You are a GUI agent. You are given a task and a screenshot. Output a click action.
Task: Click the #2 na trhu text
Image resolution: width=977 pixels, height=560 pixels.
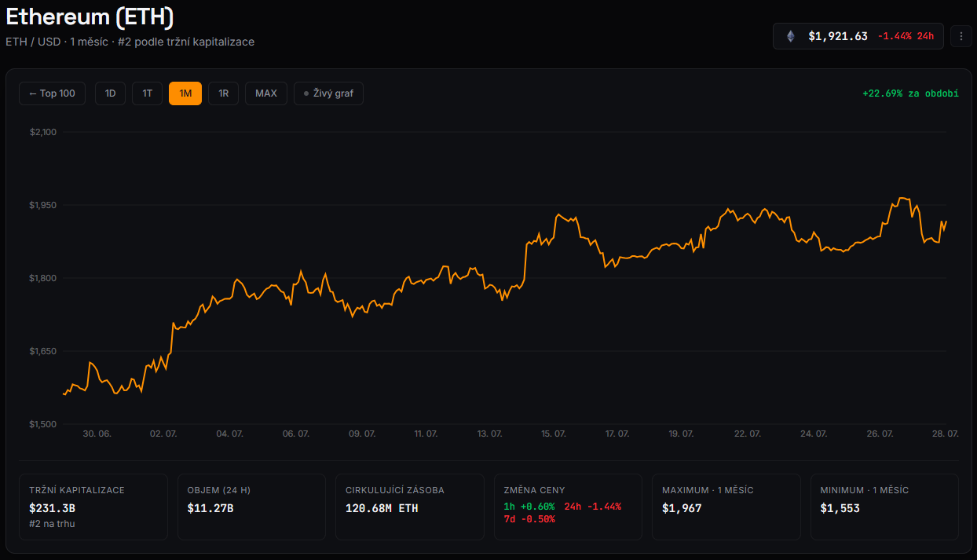[52, 523]
